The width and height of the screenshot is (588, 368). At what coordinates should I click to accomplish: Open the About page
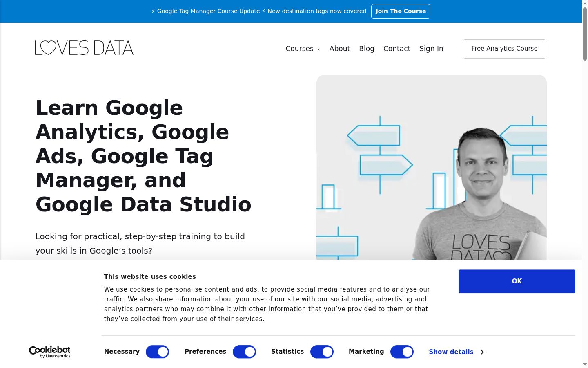tap(340, 49)
